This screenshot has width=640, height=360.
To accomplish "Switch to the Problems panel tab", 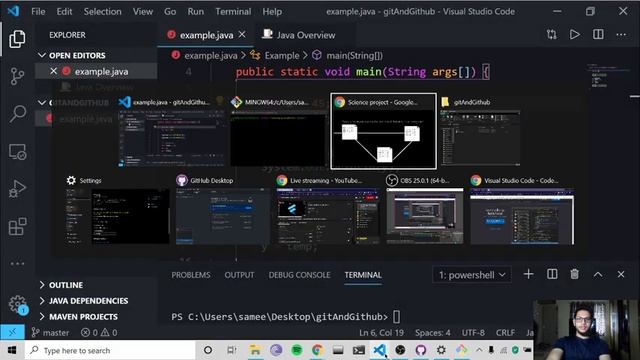I will pos(191,275).
